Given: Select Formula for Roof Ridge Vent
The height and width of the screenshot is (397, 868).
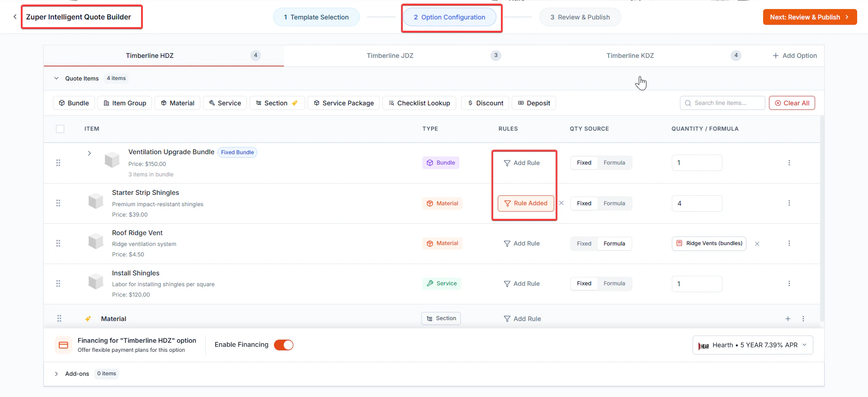Looking at the screenshot, I should [614, 244].
